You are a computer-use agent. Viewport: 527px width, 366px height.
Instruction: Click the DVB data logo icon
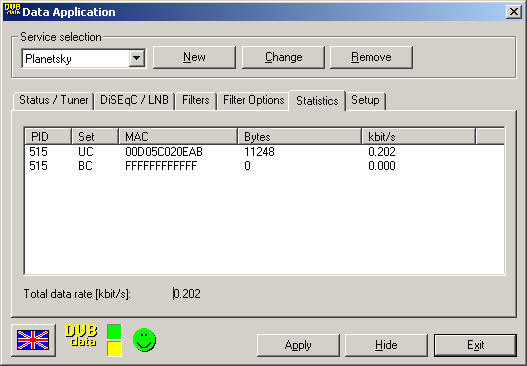81,336
